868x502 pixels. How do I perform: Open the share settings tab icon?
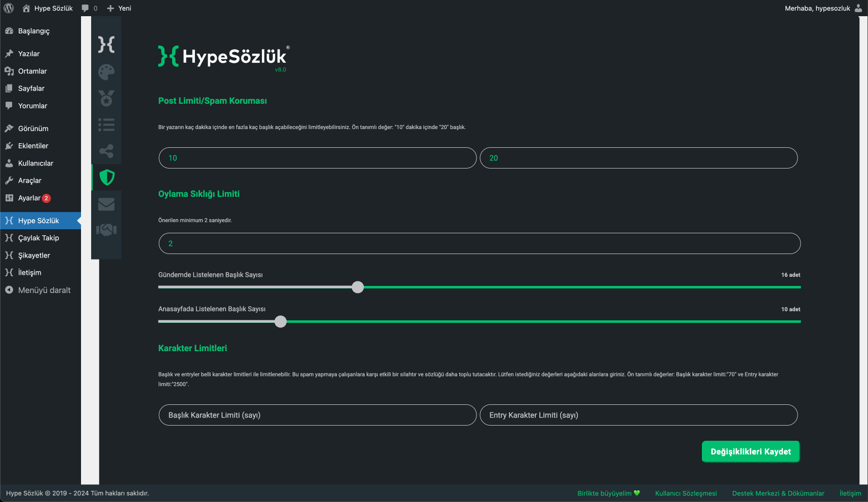click(106, 151)
